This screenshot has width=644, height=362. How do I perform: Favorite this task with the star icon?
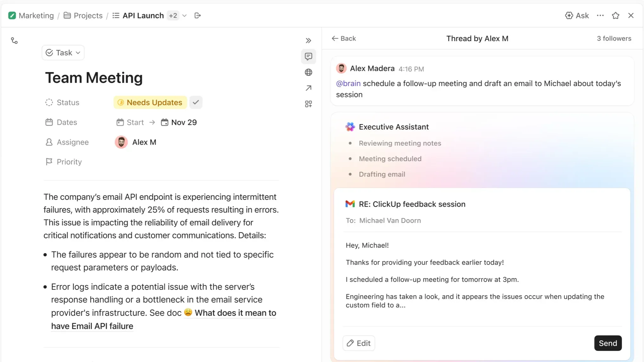[x=615, y=16]
